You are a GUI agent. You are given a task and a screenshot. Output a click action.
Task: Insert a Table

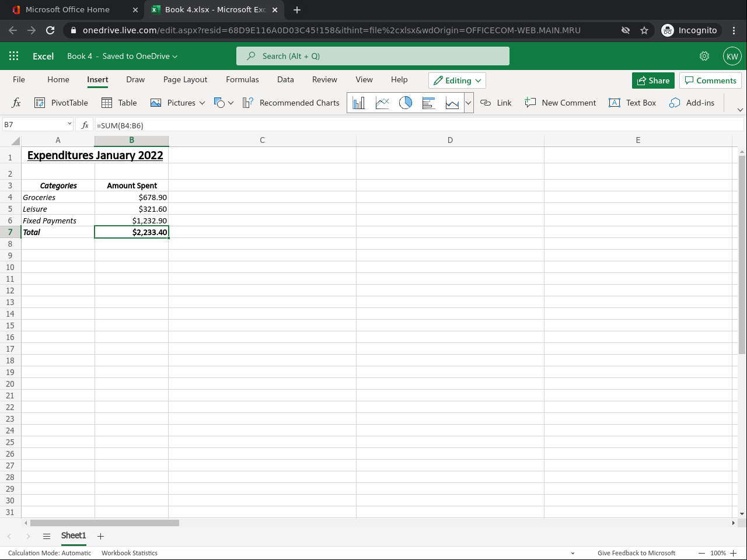pos(119,103)
